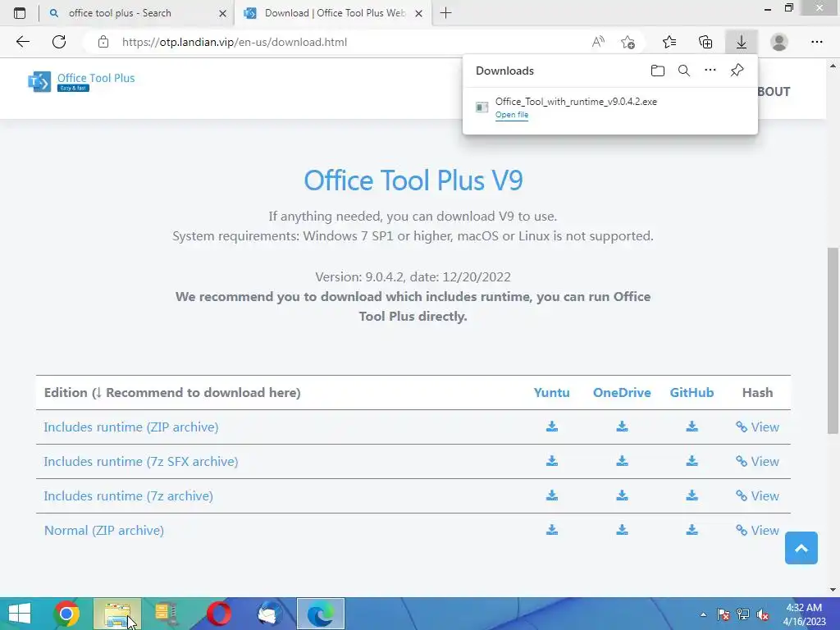The width and height of the screenshot is (840, 630).
Task: Download 7z archive with runtime from OneDrive
Action: [x=622, y=495]
